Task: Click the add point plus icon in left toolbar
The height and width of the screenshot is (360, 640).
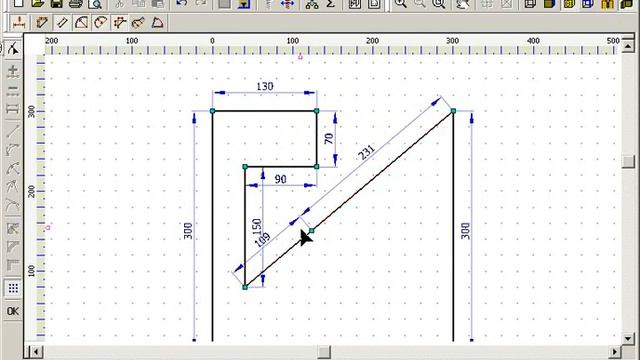Action: [13, 71]
